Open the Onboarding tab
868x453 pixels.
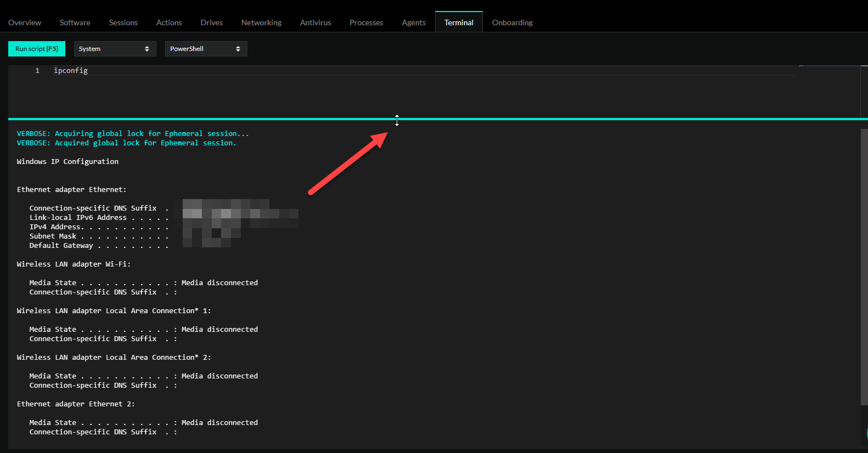(x=512, y=22)
